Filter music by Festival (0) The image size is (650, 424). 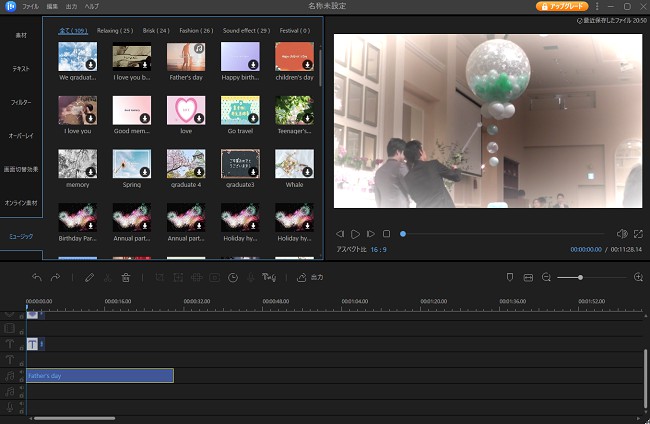[x=295, y=31]
